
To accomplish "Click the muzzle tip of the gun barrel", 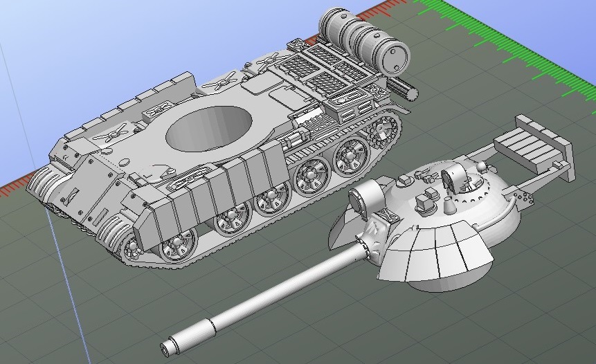I will pos(167,345).
